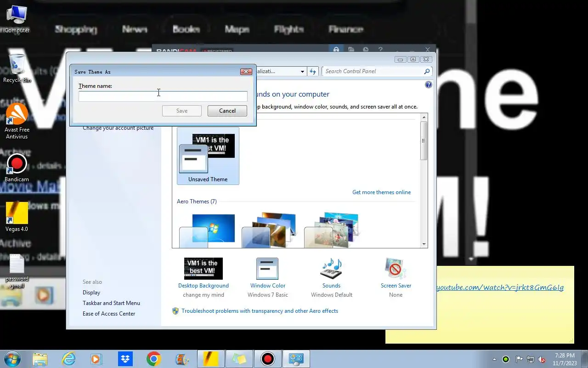The image size is (588, 368).
Task: Open Movie Maker taskbar icon
Action: [182, 359]
